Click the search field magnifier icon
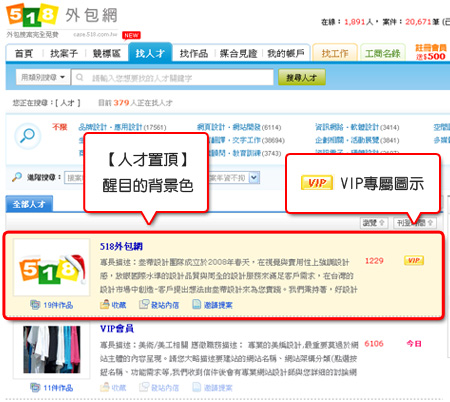The image size is (450, 402). tap(79, 77)
